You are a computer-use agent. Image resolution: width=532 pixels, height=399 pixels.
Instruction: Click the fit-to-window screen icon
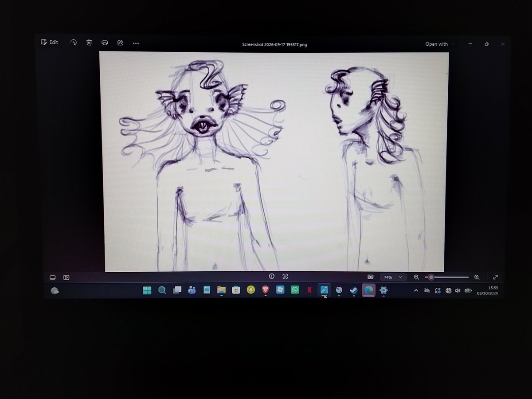(371, 277)
